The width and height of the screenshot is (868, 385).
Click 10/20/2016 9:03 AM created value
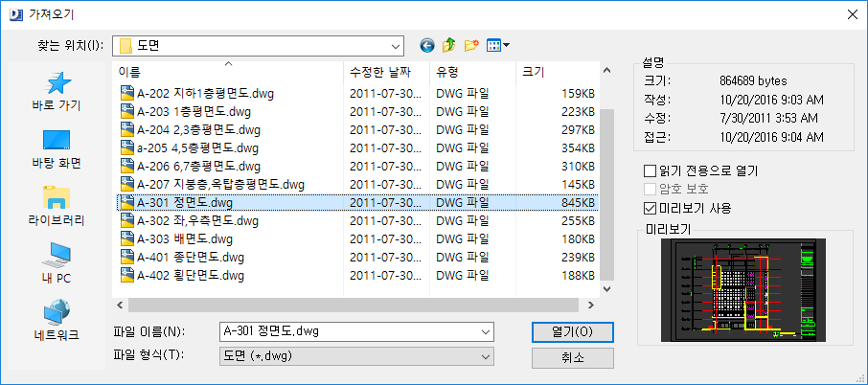pyautogui.click(x=771, y=101)
